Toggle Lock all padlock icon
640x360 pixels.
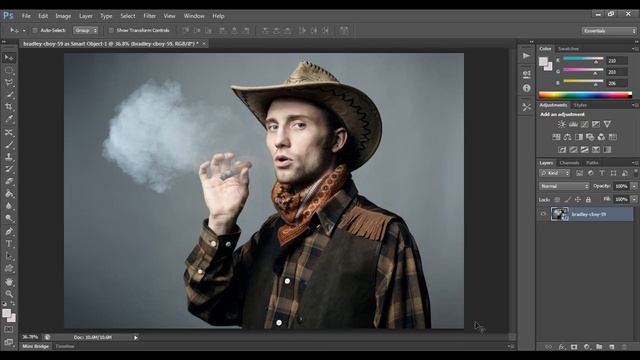(588, 200)
